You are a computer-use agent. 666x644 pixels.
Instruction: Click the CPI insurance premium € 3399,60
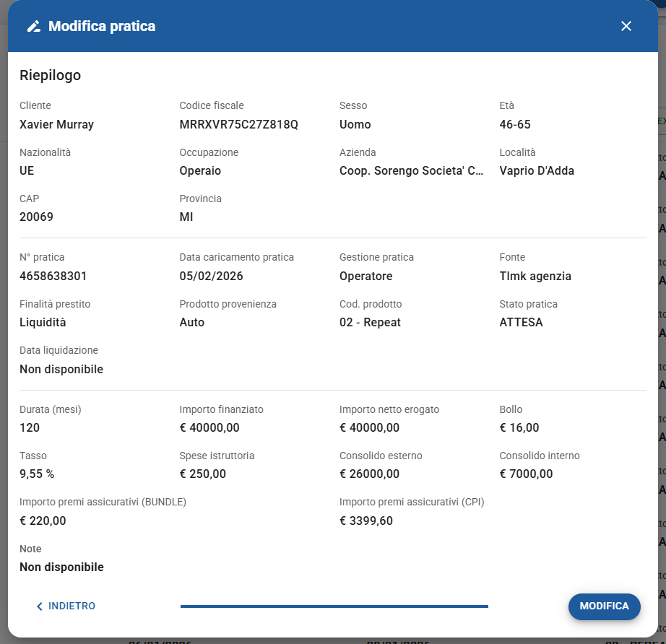(366, 521)
